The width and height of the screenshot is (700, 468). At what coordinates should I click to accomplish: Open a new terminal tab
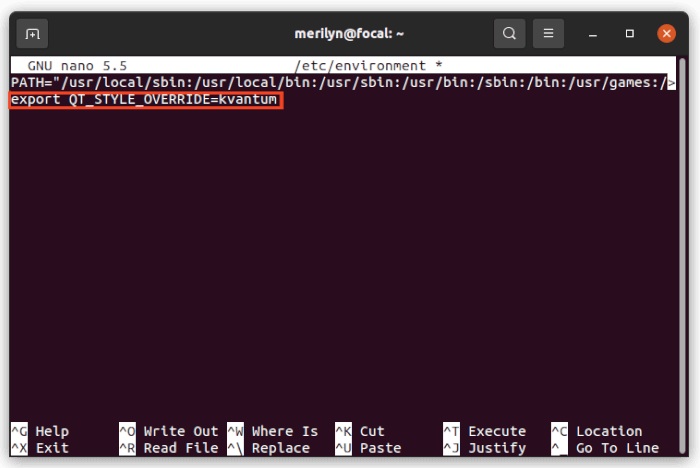tap(32, 33)
